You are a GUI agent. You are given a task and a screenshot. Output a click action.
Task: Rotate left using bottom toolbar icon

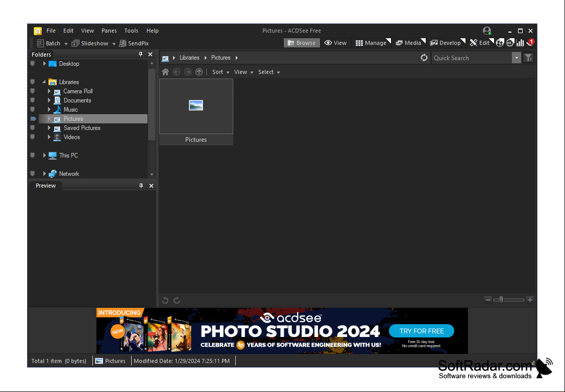coord(165,300)
